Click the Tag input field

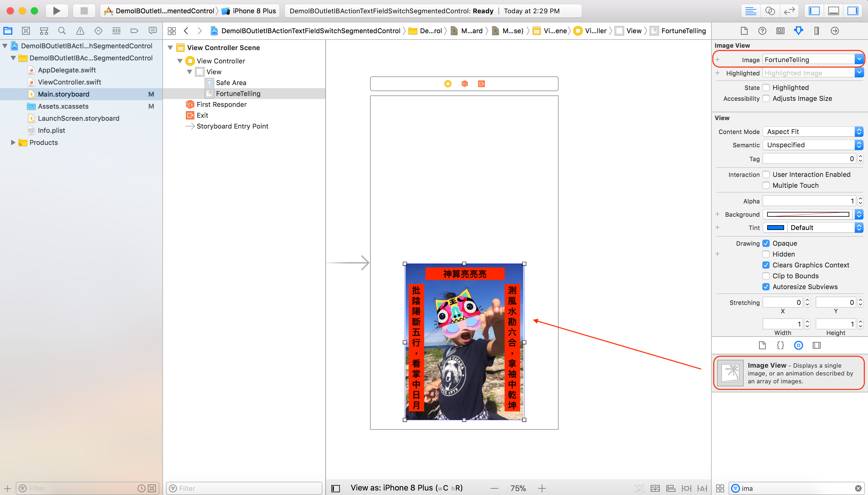pos(808,159)
